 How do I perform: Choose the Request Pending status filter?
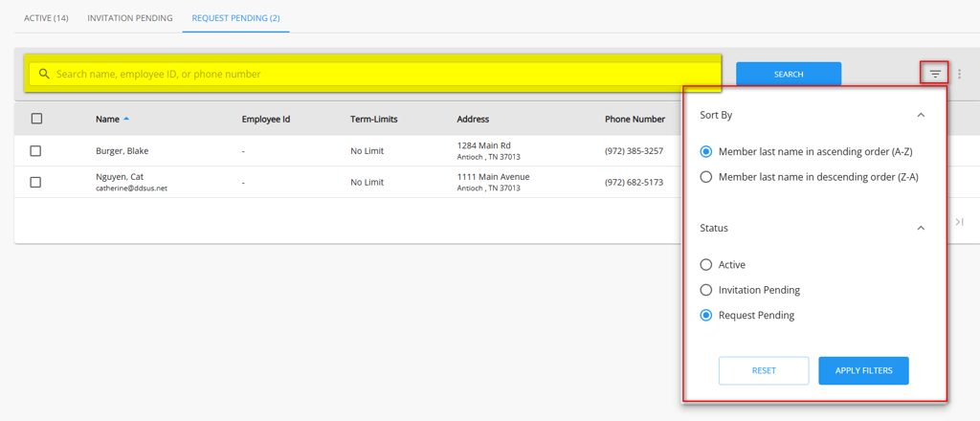click(706, 315)
